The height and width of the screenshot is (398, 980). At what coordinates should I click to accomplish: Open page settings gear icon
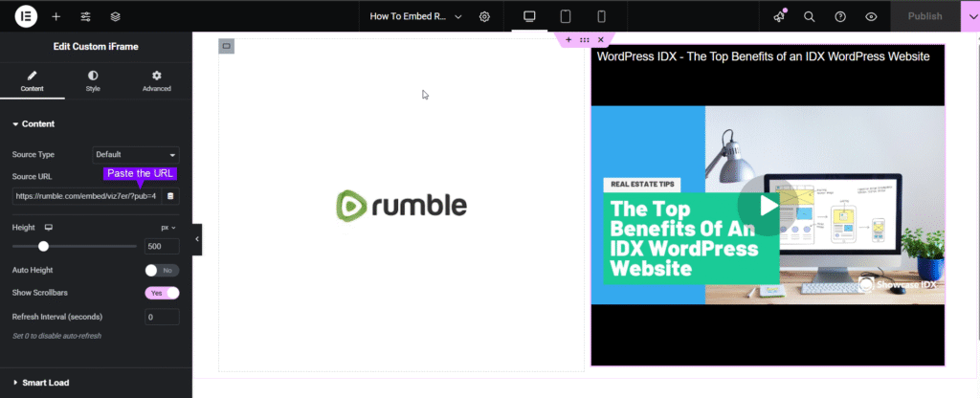(484, 17)
